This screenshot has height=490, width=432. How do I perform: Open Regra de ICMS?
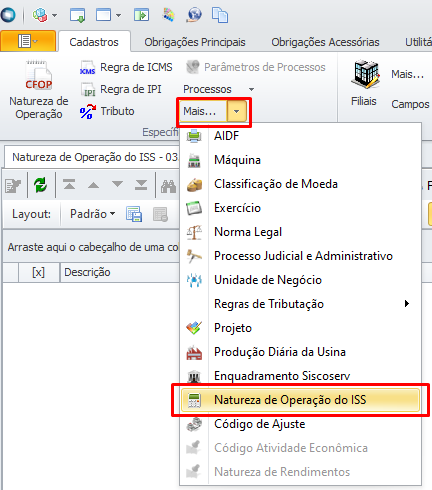click(126, 67)
